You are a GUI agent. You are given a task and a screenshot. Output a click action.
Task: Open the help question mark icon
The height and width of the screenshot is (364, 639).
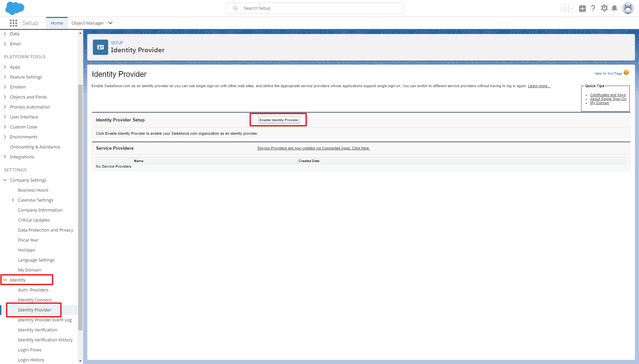point(593,8)
